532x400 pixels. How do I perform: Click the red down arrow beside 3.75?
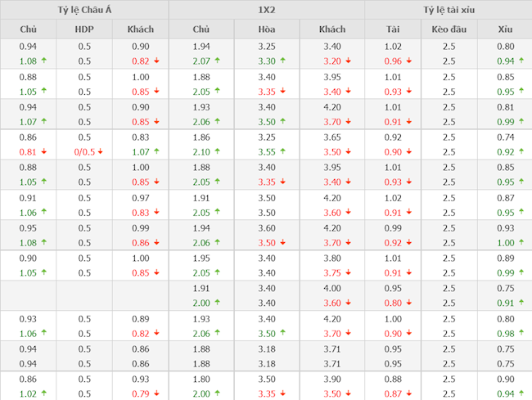[347, 273]
